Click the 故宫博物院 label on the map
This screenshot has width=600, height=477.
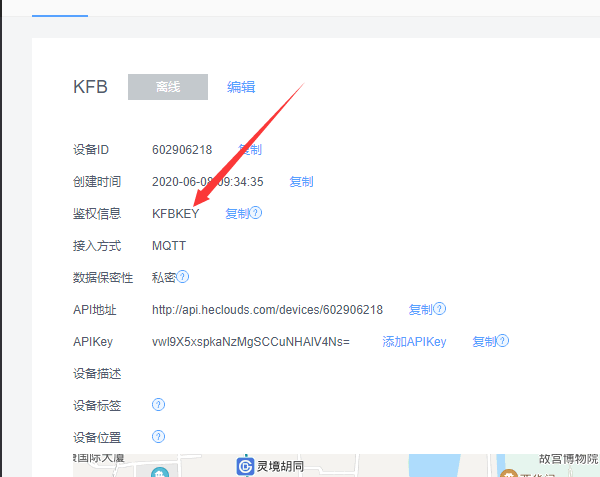569,459
